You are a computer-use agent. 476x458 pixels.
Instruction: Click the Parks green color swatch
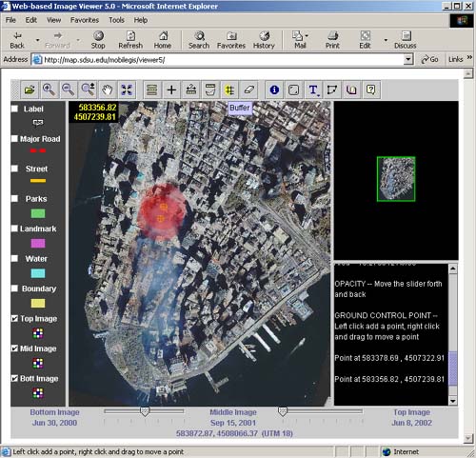pos(38,213)
